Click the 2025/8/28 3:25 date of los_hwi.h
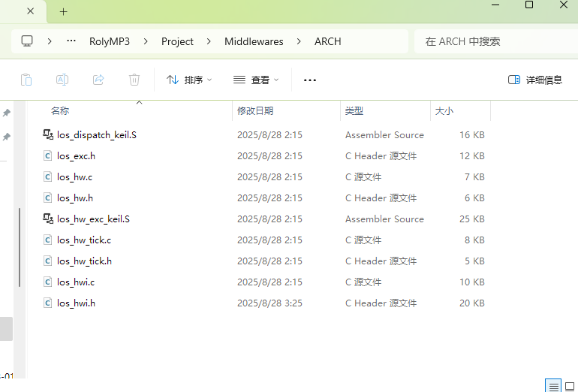The image size is (578, 392). pyautogui.click(x=269, y=303)
